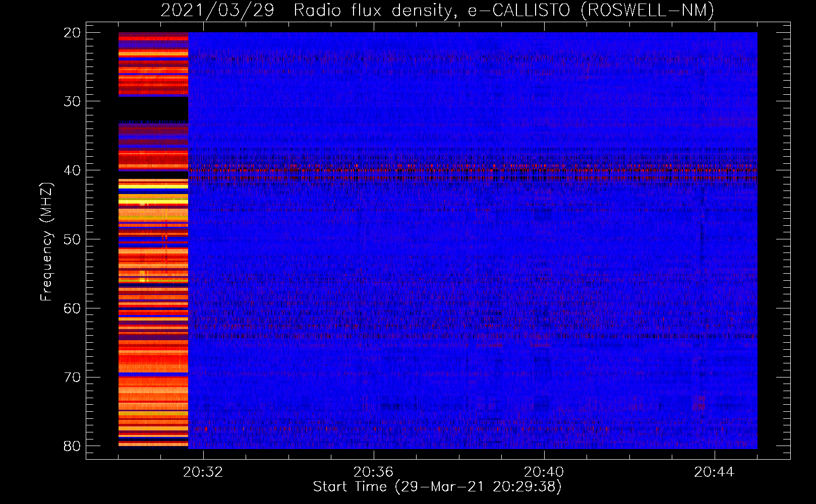Click the plot title '2021/03/29 Radio flux density, e-CALLISTO (ROSWELL-NM)'
Image resolution: width=816 pixels, height=504 pixels.
click(x=437, y=10)
